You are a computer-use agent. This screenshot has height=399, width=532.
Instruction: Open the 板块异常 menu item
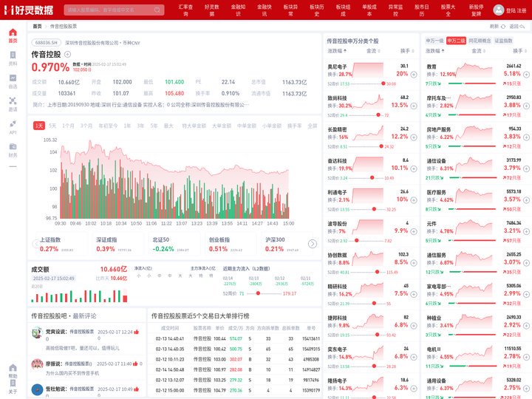point(291,10)
